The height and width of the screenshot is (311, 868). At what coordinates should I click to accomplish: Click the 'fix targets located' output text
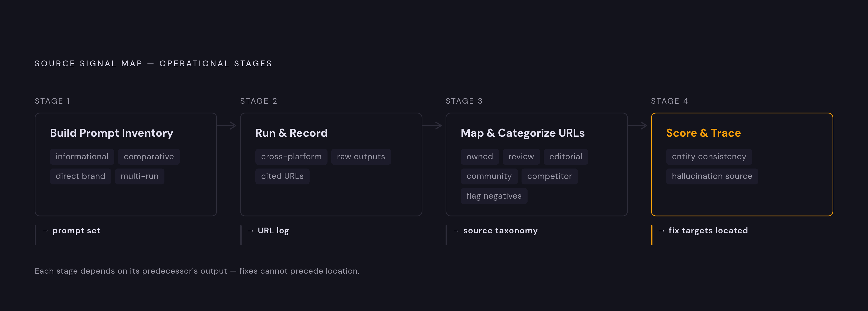[708, 231]
